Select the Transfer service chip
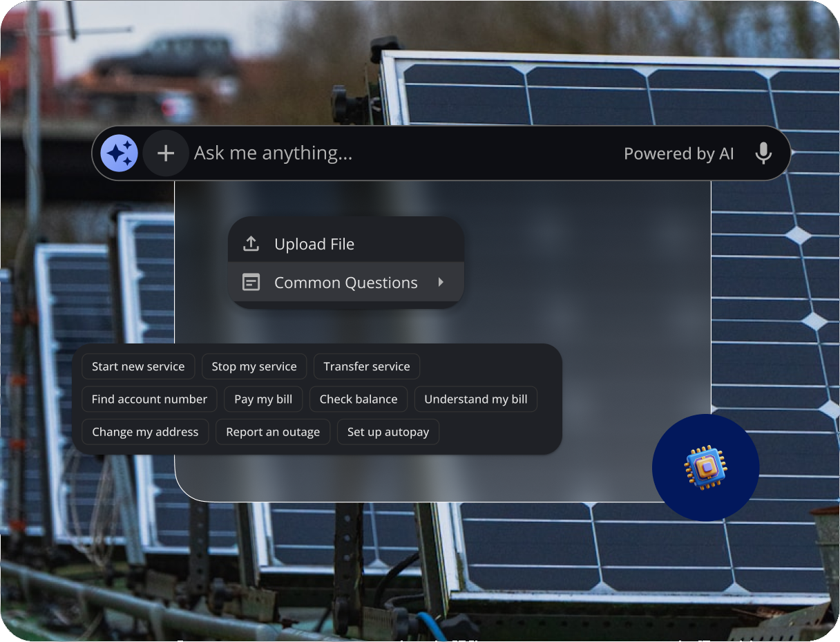Screen dimensions: 840x642 point(367,366)
